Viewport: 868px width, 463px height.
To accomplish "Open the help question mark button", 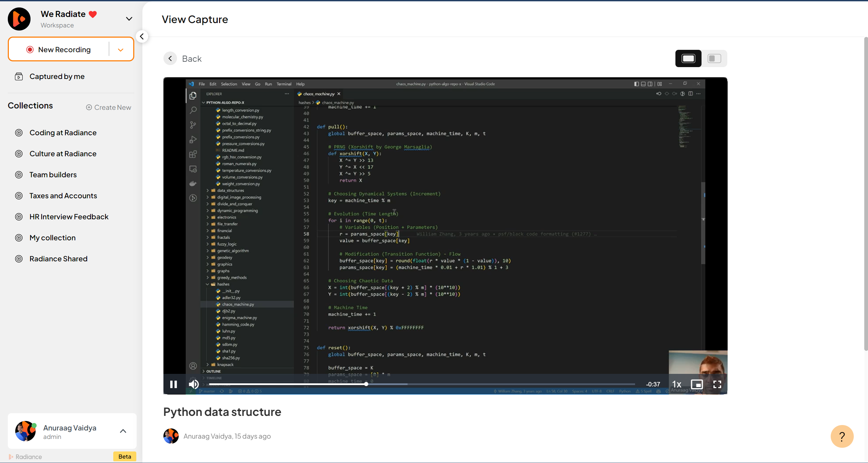I will pyautogui.click(x=842, y=437).
